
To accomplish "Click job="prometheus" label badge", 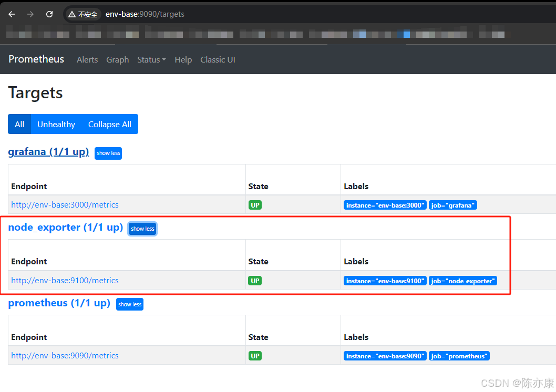I will pyautogui.click(x=459, y=356).
